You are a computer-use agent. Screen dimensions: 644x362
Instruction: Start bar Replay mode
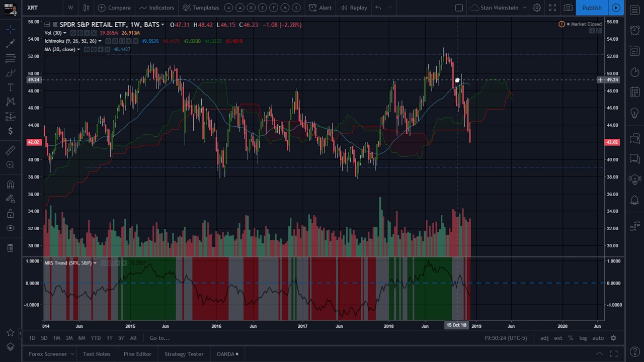354,8
